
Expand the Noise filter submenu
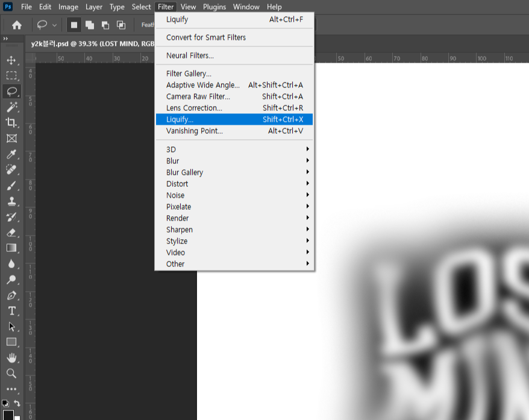pos(234,195)
